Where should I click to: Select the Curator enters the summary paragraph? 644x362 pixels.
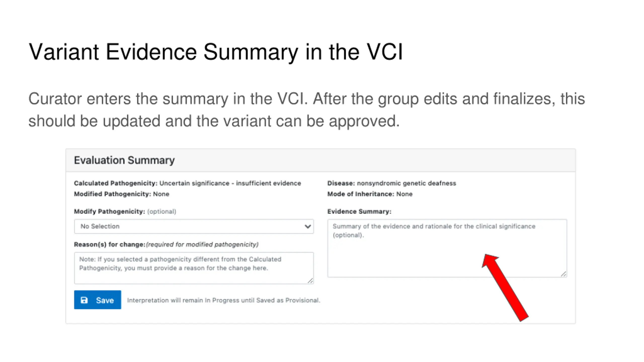tap(307, 110)
